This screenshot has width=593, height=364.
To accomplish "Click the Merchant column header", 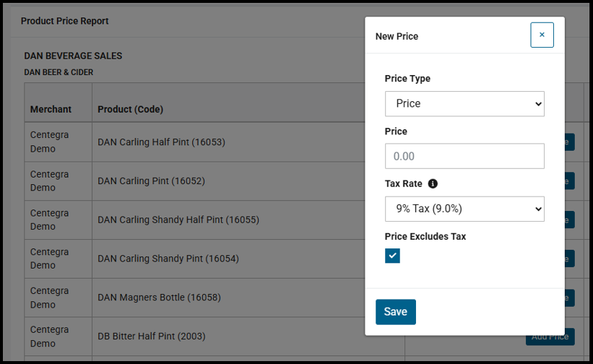I will 51,109.
